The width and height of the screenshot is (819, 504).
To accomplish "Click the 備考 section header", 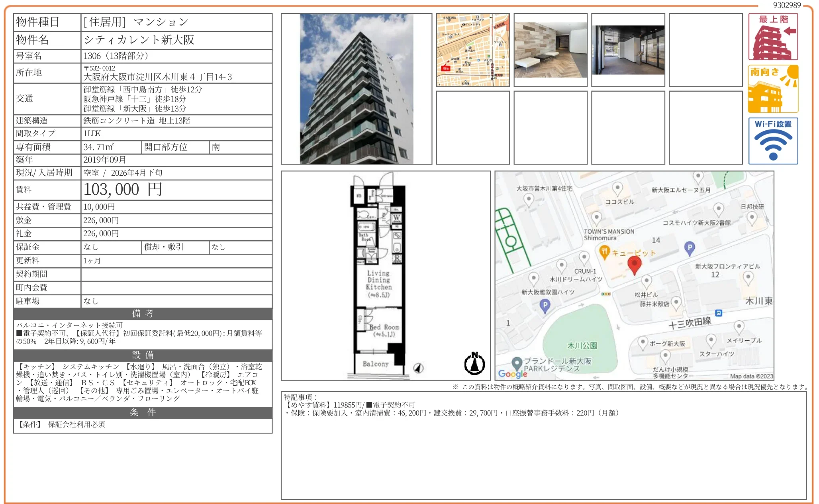I will tap(143, 314).
